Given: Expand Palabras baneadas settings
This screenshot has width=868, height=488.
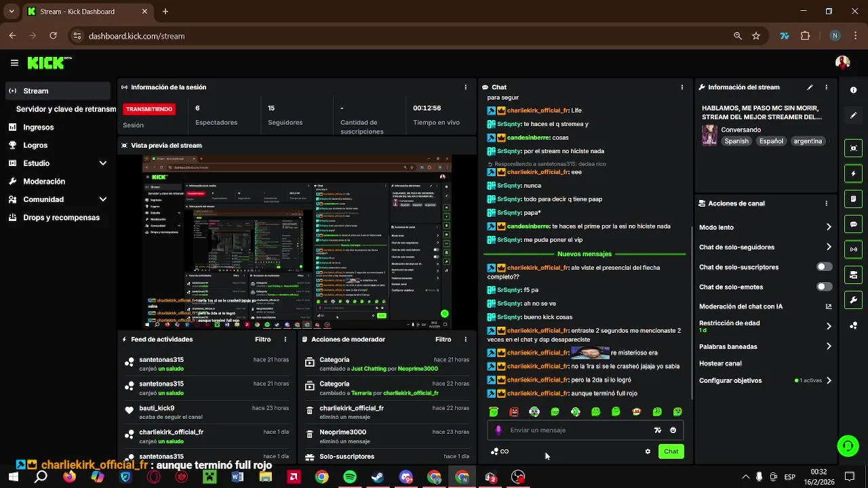Looking at the screenshot, I should pyautogui.click(x=829, y=346).
